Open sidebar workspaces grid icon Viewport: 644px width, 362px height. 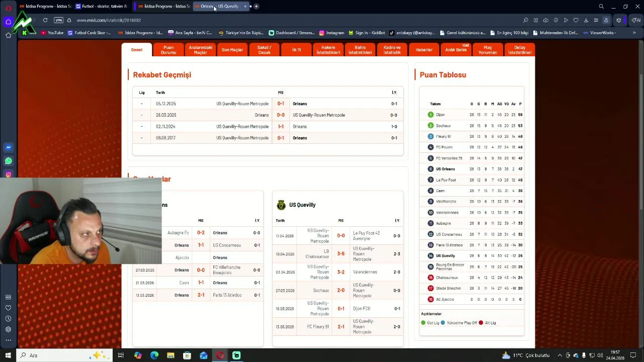[x=8, y=297]
